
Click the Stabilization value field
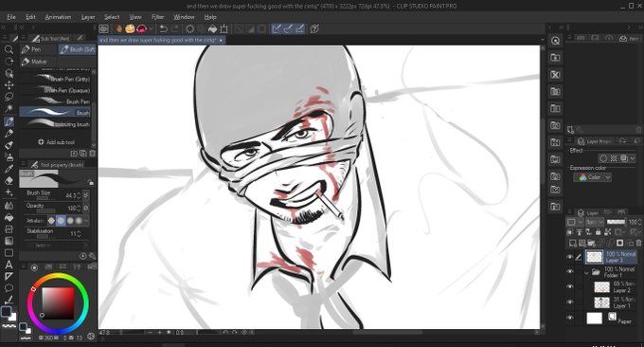[74, 233]
